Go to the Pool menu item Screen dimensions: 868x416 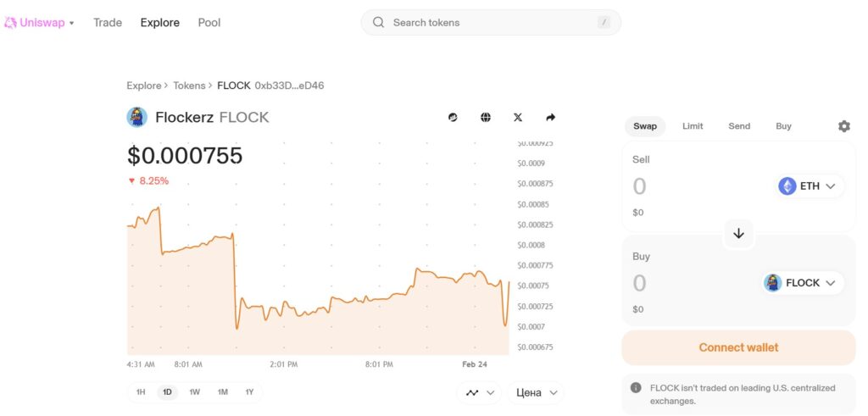(x=209, y=23)
